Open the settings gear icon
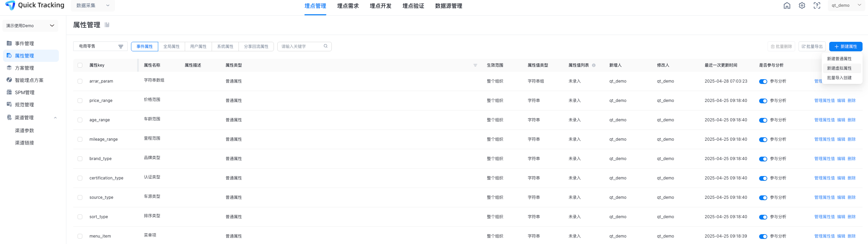The height and width of the screenshot is (244, 868). (x=802, y=5)
